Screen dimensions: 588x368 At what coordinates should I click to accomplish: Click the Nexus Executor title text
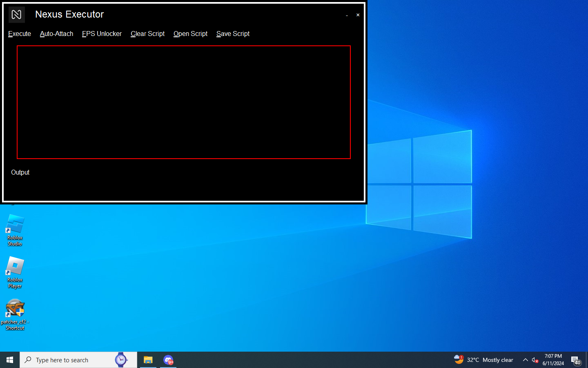click(x=69, y=14)
